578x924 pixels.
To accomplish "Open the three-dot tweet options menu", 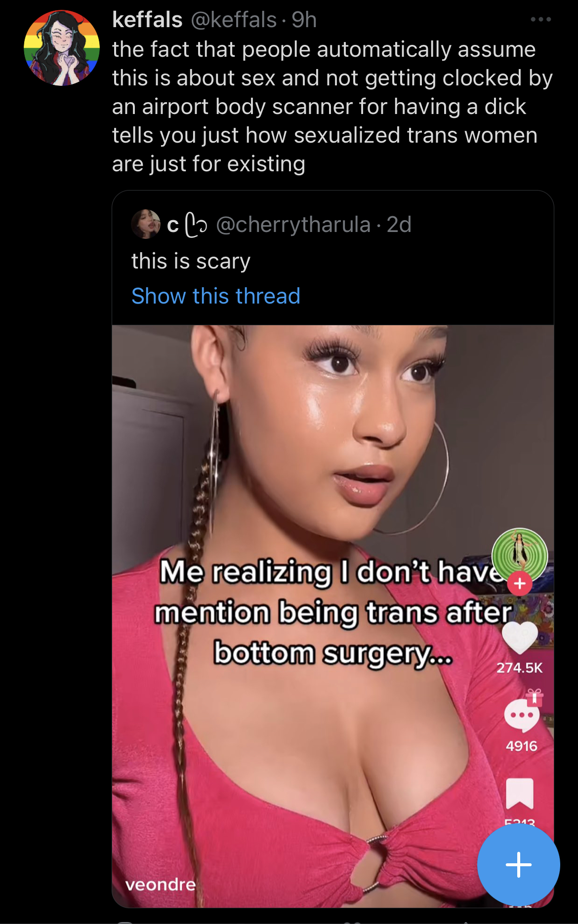I will click(x=540, y=19).
